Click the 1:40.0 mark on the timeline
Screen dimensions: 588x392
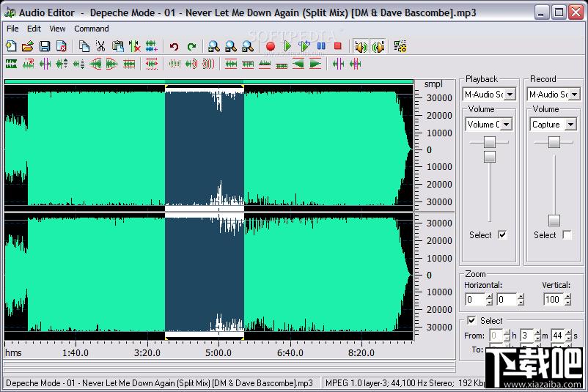pyautogui.click(x=76, y=352)
